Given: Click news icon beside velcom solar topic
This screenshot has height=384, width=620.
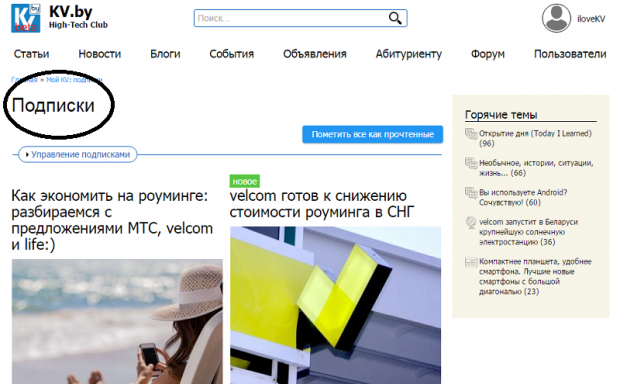Looking at the screenshot, I should point(471,222).
